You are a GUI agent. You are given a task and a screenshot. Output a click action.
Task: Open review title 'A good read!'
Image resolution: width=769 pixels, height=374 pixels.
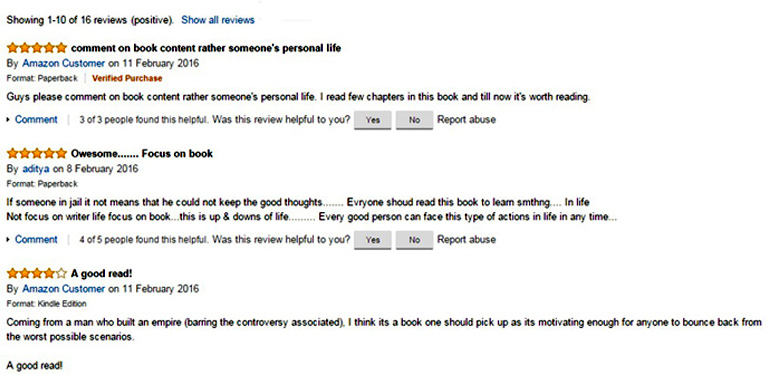pos(102,273)
